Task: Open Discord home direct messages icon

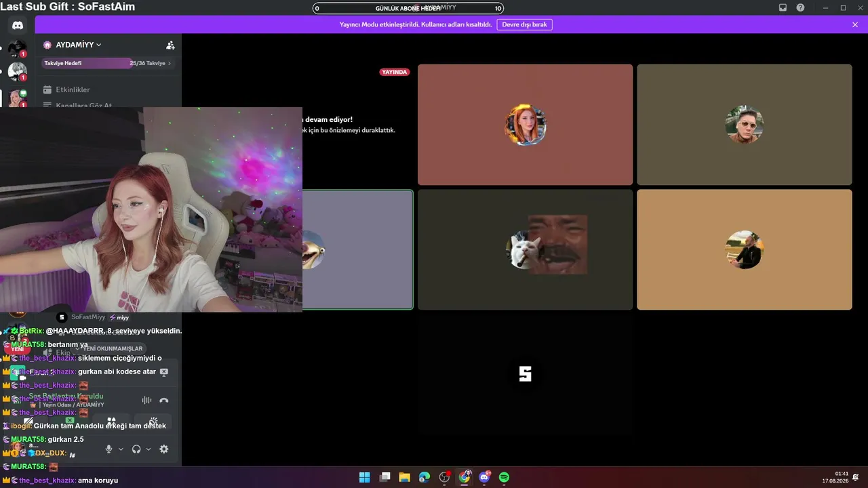Action: point(18,25)
